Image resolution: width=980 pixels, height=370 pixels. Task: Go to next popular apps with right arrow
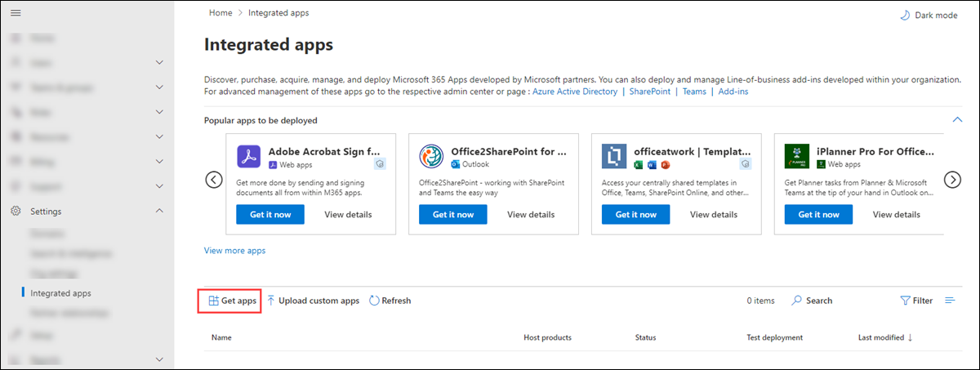click(952, 180)
